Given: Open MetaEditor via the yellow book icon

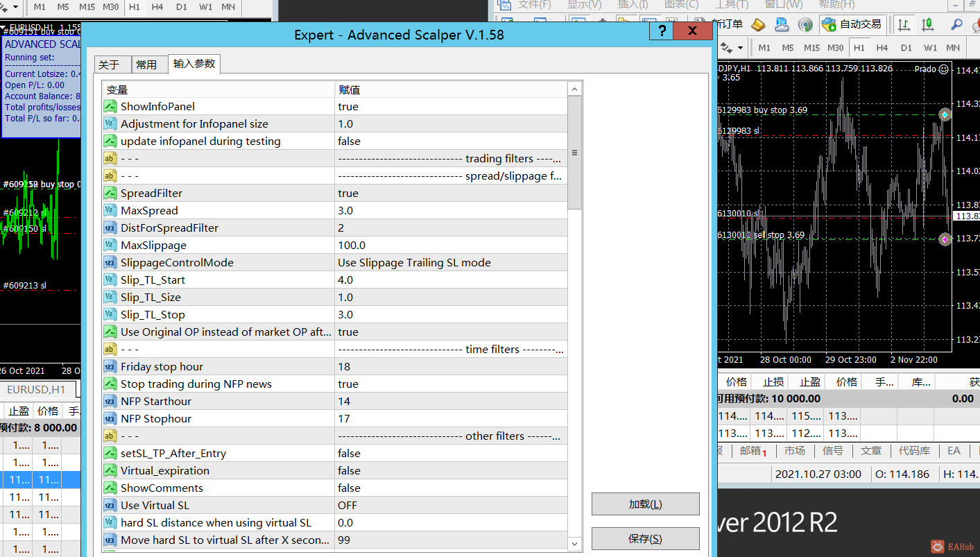Looking at the screenshot, I should coord(758,24).
